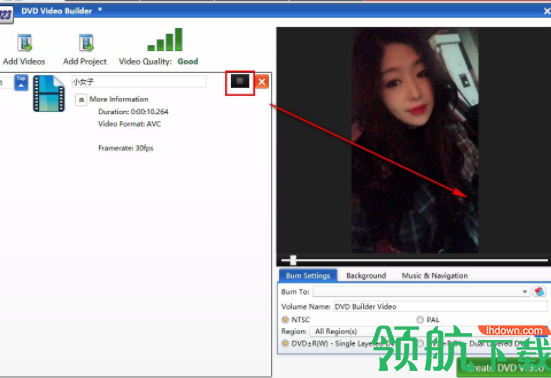Edit the Volume Name field
The image size is (551, 378).
440,307
